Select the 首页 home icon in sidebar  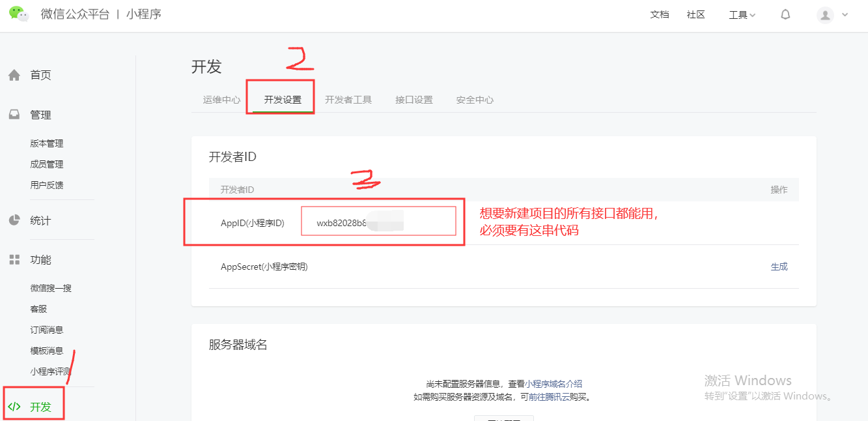pyautogui.click(x=14, y=74)
